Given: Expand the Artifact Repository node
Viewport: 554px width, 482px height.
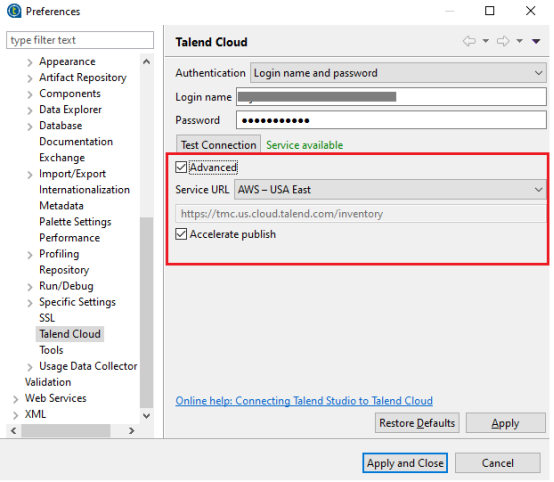Looking at the screenshot, I should click(30, 78).
